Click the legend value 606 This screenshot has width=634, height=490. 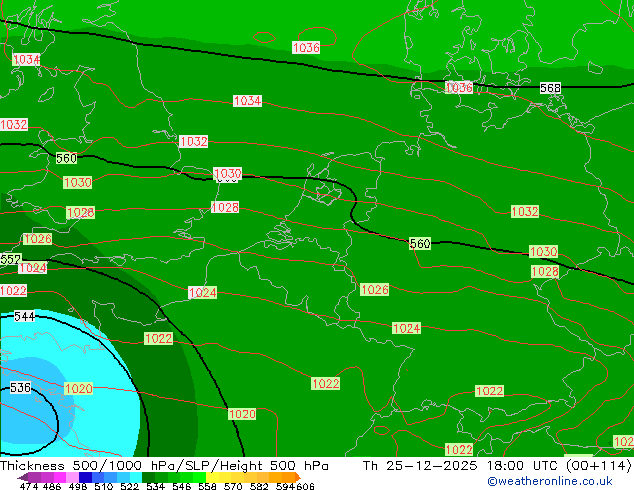coord(305,486)
